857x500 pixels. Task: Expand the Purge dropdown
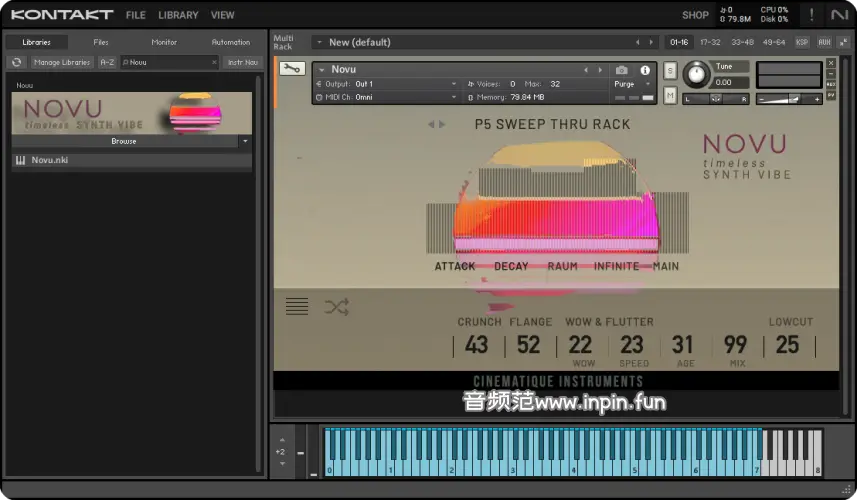625,84
